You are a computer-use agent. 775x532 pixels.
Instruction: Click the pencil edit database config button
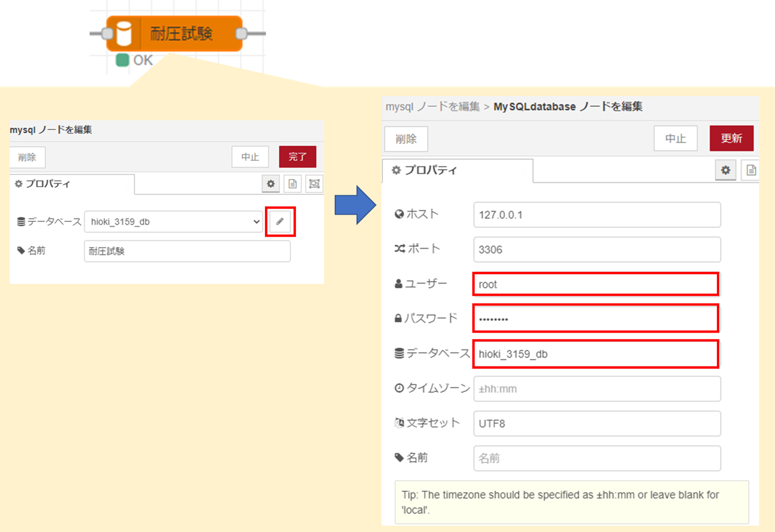coord(280,221)
